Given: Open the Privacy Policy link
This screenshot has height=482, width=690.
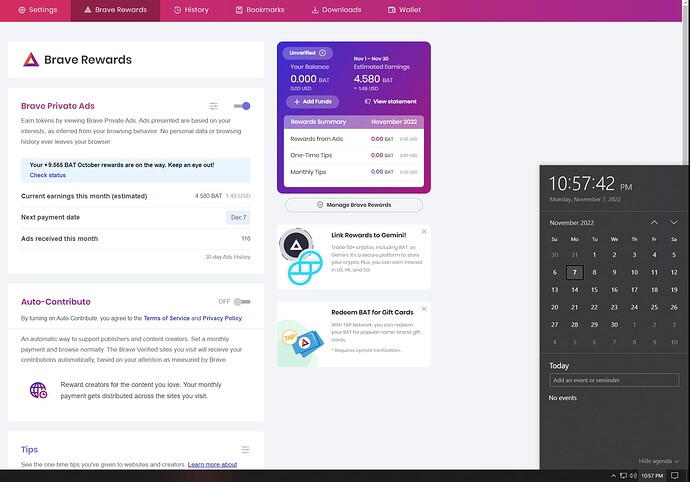Looking at the screenshot, I should (x=222, y=318).
